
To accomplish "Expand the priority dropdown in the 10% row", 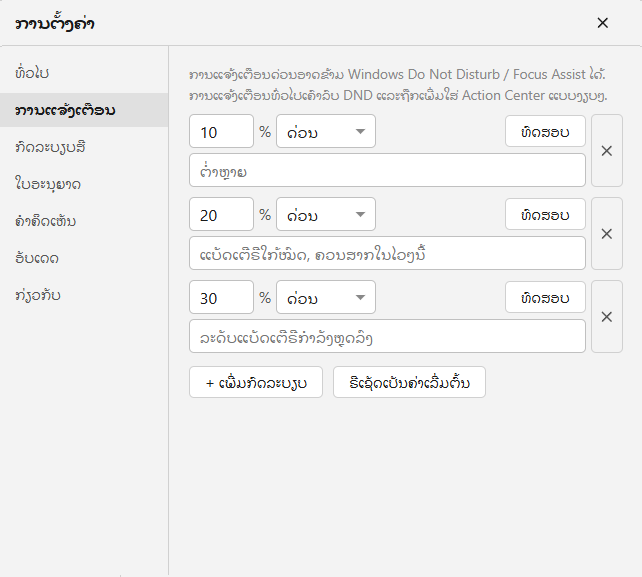I will point(326,131).
